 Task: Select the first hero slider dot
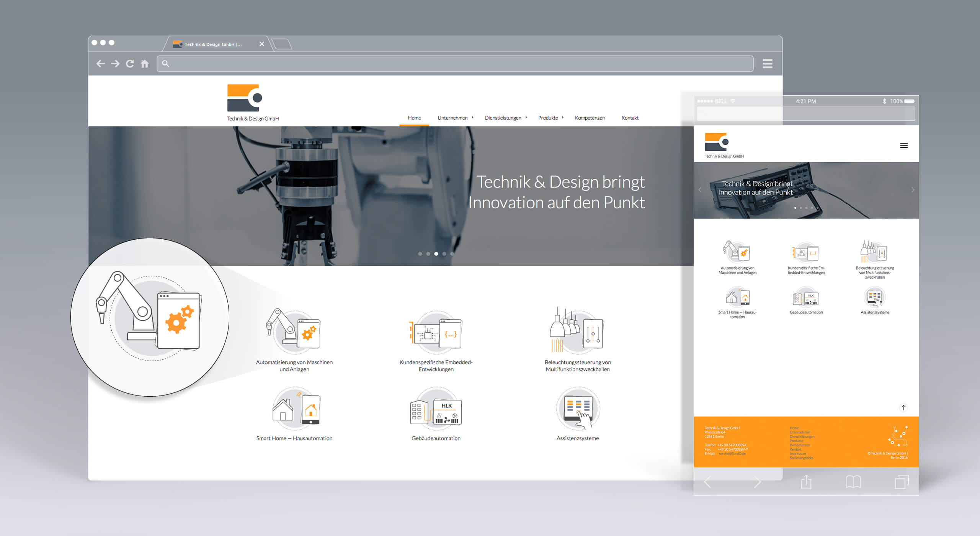[x=420, y=254]
